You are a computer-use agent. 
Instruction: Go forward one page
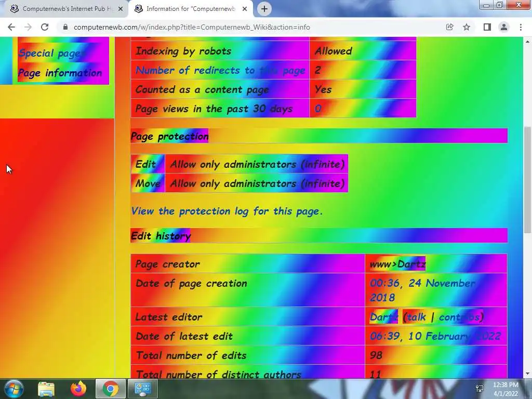pyautogui.click(x=28, y=27)
